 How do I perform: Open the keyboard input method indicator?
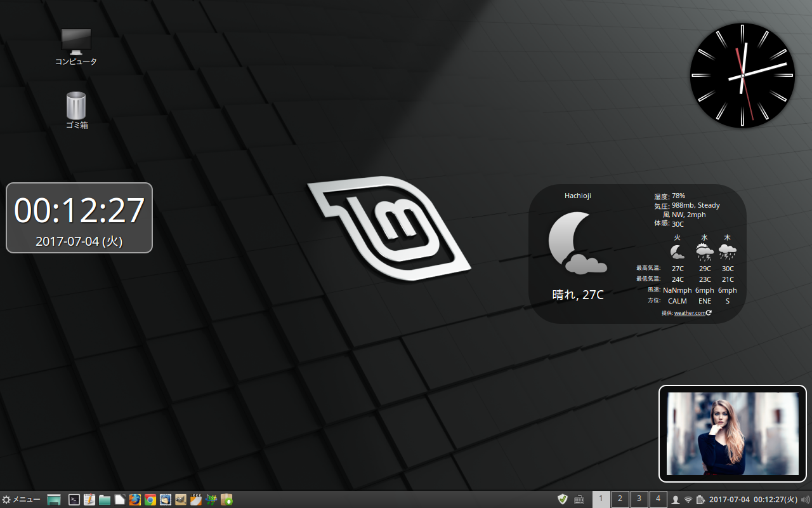(579, 500)
